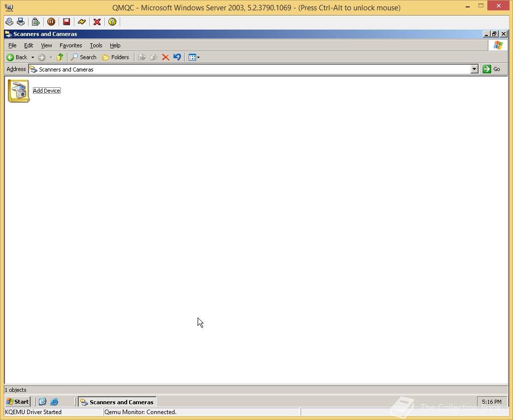The height and width of the screenshot is (420, 513).
Task: Click the '1 objects' status bar text
Action: tap(16, 390)
